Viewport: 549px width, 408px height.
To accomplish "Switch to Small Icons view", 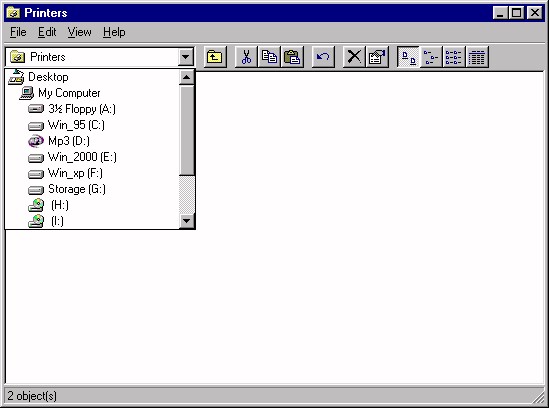I will point(431,57).
